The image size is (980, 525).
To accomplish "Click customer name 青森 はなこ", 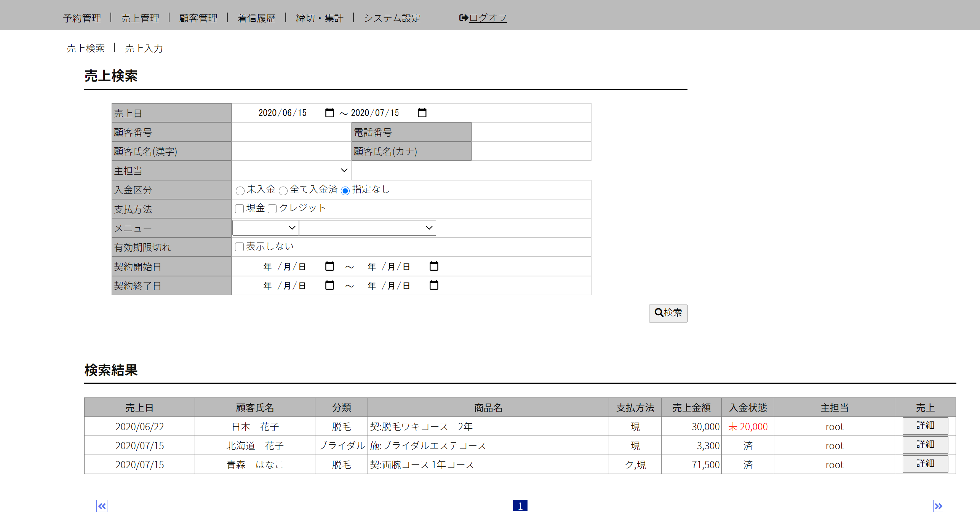I will click(x=255, y=464).
